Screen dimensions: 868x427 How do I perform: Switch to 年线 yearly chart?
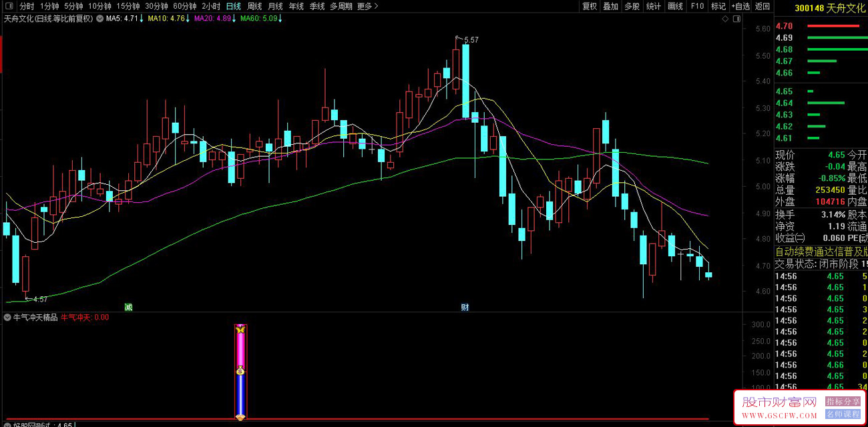(x=296, y=6)
